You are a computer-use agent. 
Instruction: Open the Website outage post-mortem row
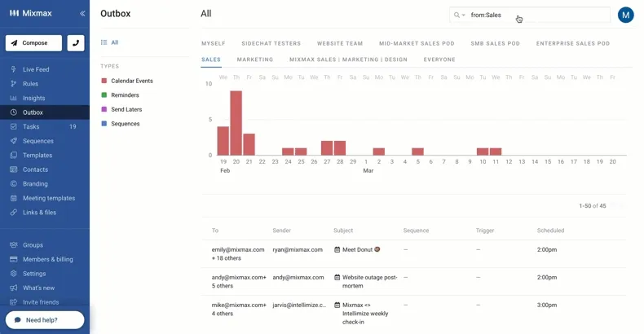413,282
